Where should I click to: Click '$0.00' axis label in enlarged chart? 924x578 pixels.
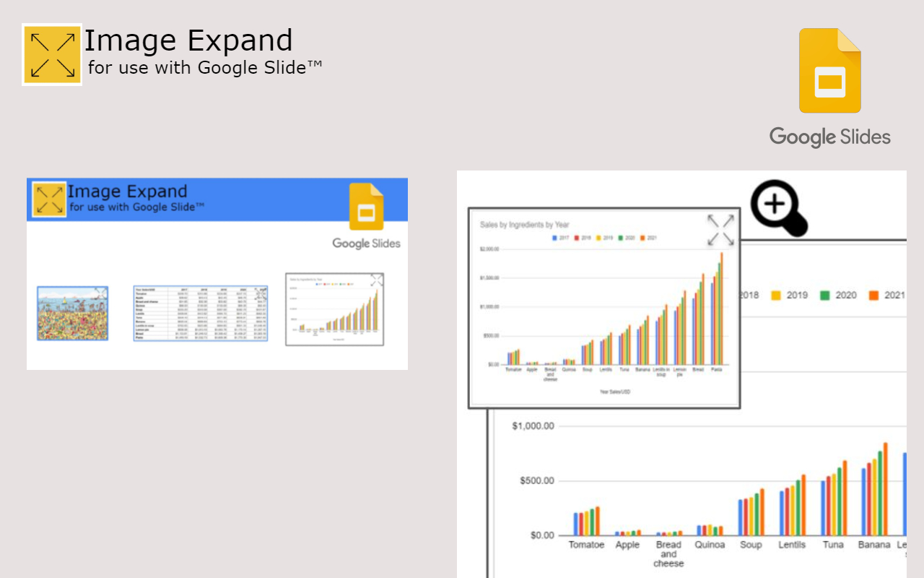tap(541, 535)
